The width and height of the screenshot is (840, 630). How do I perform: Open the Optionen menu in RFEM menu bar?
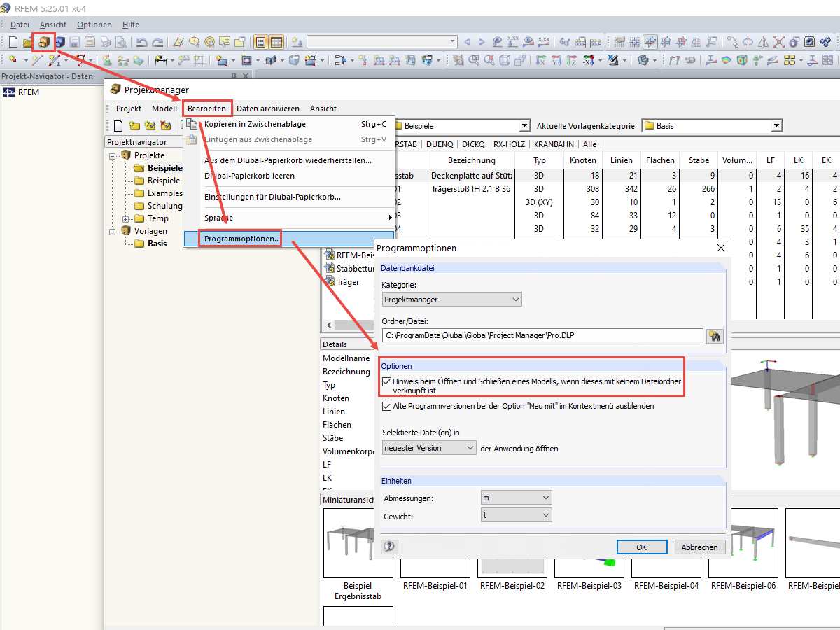coord(94,24)
